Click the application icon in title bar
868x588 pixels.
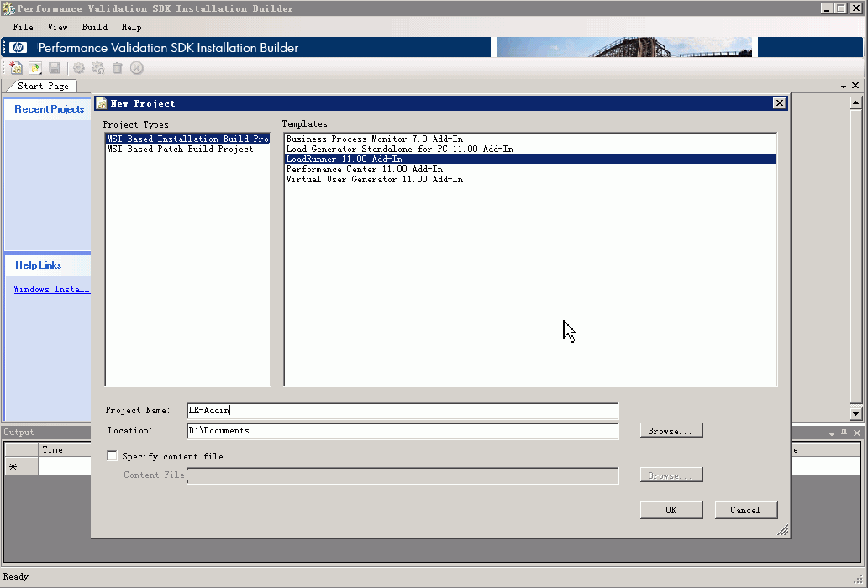click(x=8, y=8)
